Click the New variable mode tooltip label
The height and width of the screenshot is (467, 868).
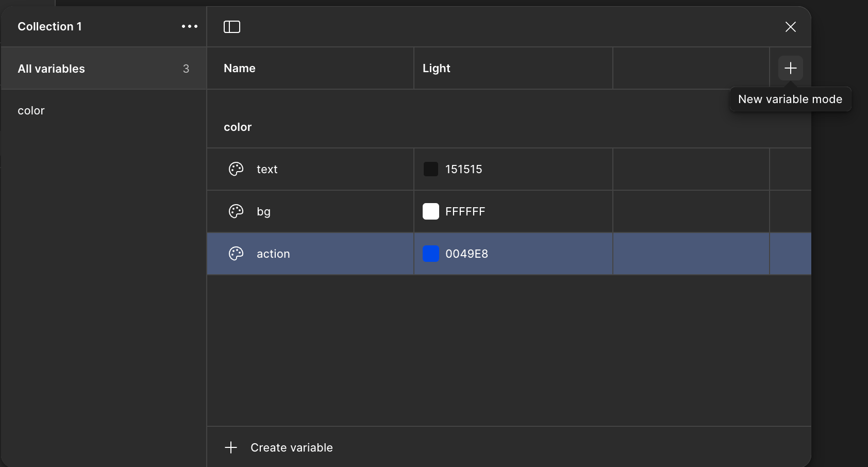790,99
